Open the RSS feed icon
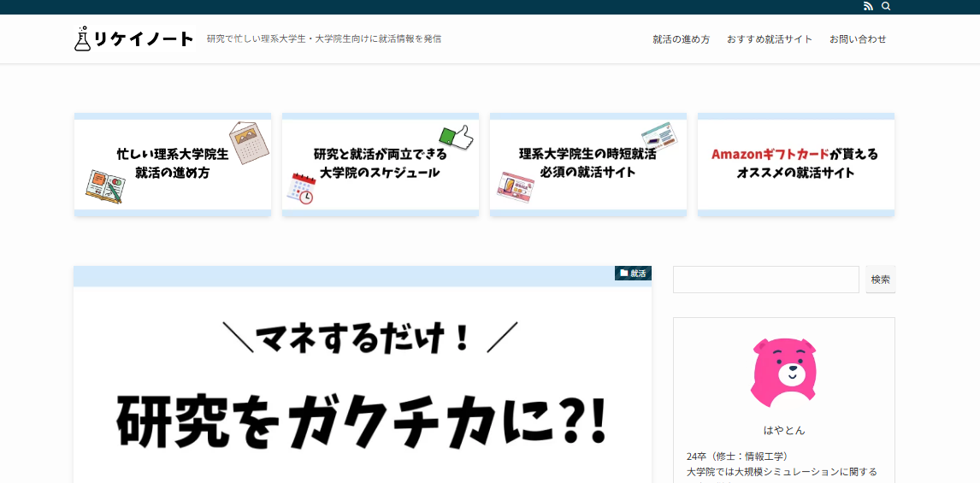Screen dimensions: 980x483 868,6
